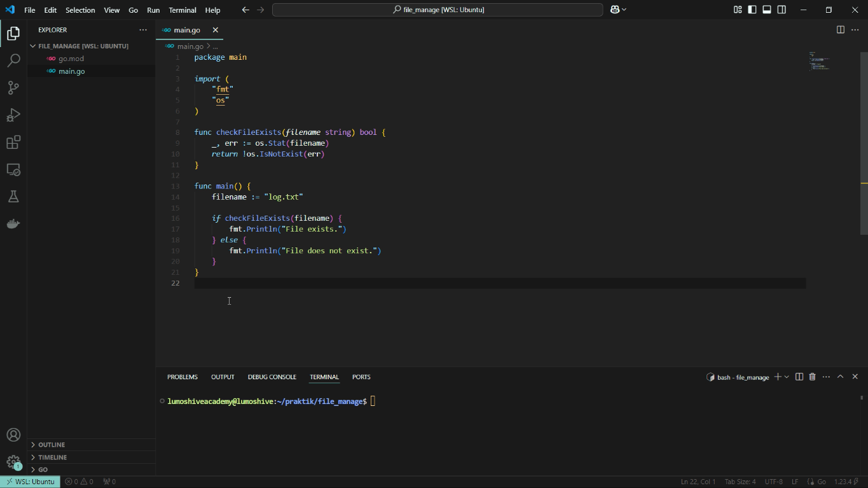
Task: Open the new terminal launch profile dropdown
Action: coord(787,377)
